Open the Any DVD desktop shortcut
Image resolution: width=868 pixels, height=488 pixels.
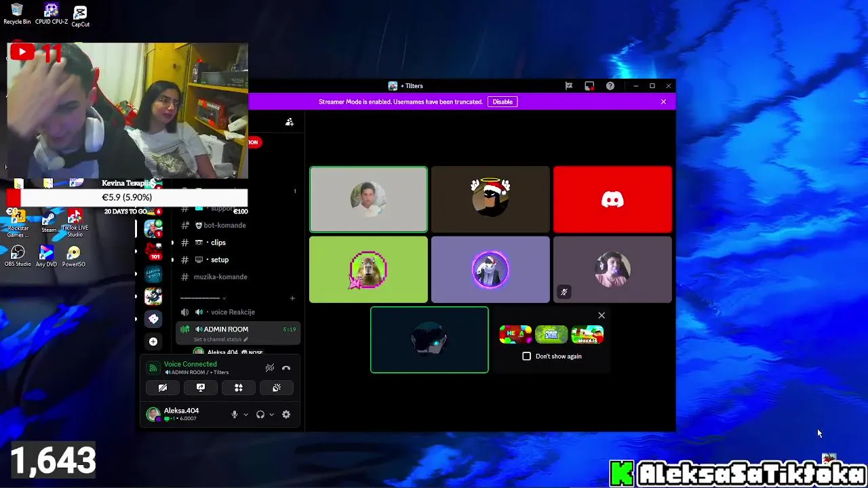click(46, 256)
